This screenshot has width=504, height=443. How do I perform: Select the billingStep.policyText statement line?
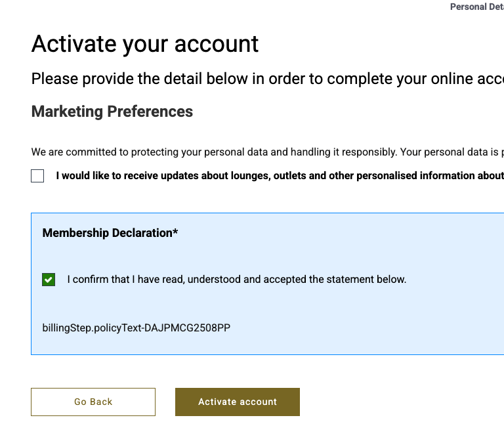pos(136,327)
